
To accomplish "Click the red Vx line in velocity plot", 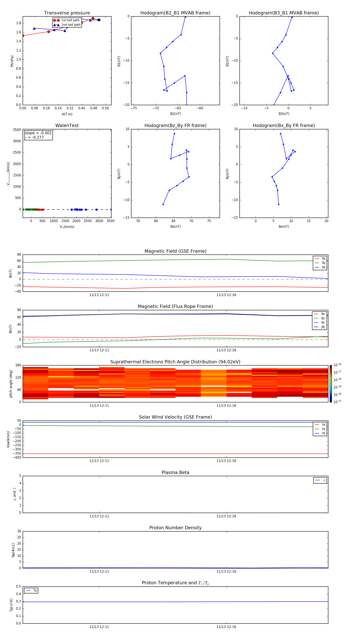I will click(175, 454).
